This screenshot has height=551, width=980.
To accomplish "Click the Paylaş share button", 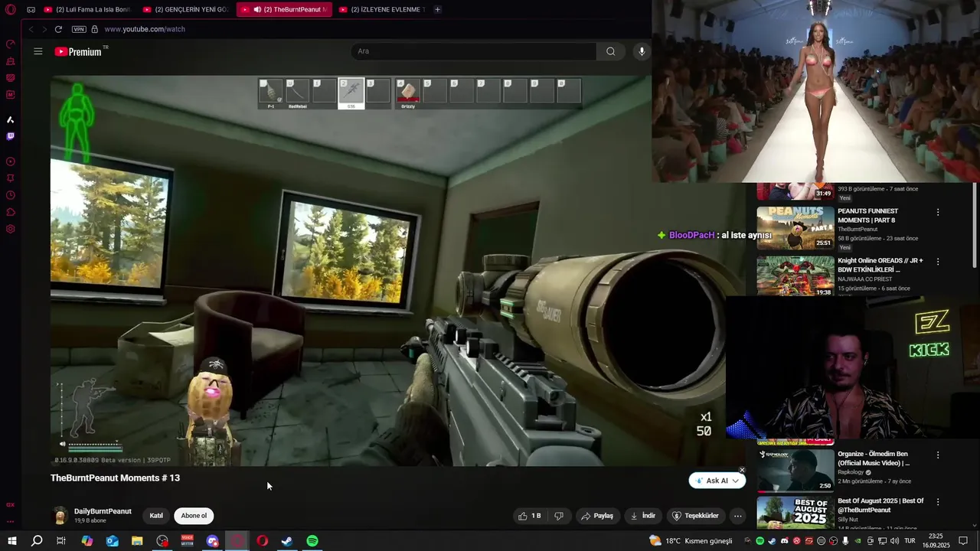I will pyautogui.click(x=597, y=516).
